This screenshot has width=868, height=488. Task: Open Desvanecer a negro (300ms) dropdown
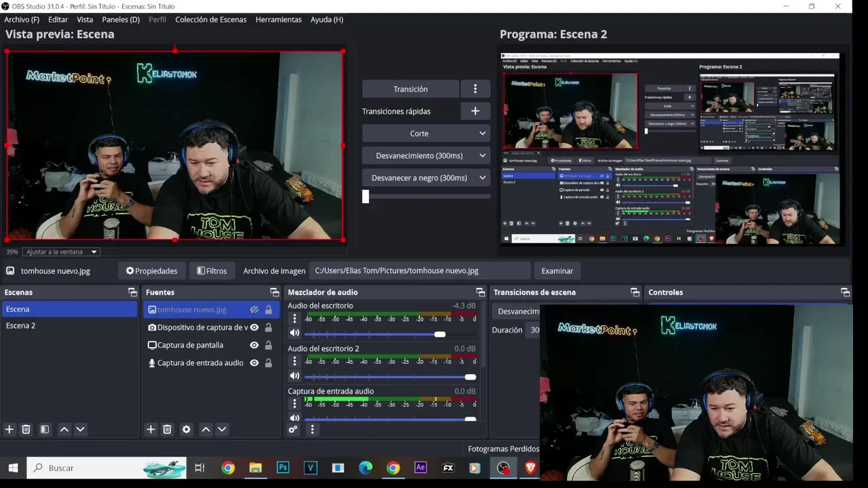426,178
